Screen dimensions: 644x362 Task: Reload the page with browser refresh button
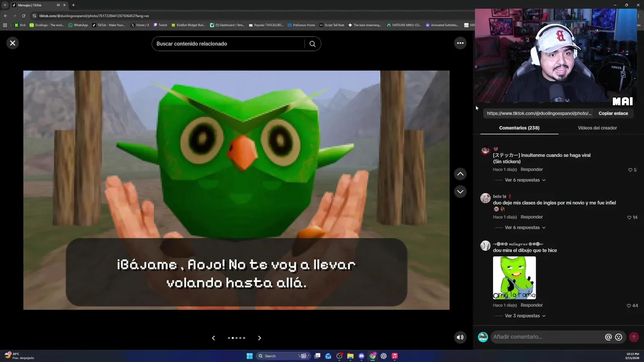point(23,16)
